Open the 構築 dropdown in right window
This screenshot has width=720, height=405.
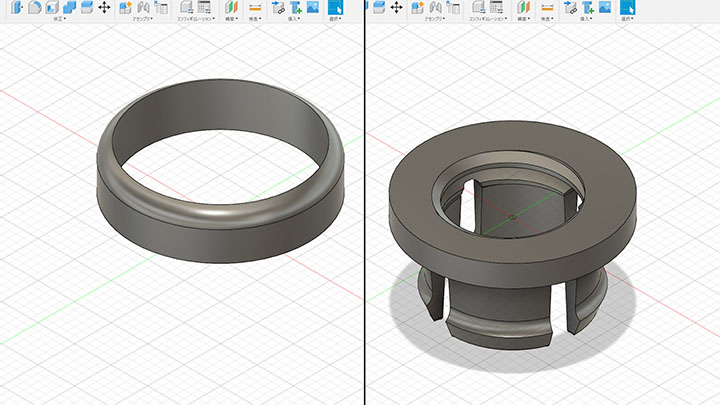(x=523, y=19)
